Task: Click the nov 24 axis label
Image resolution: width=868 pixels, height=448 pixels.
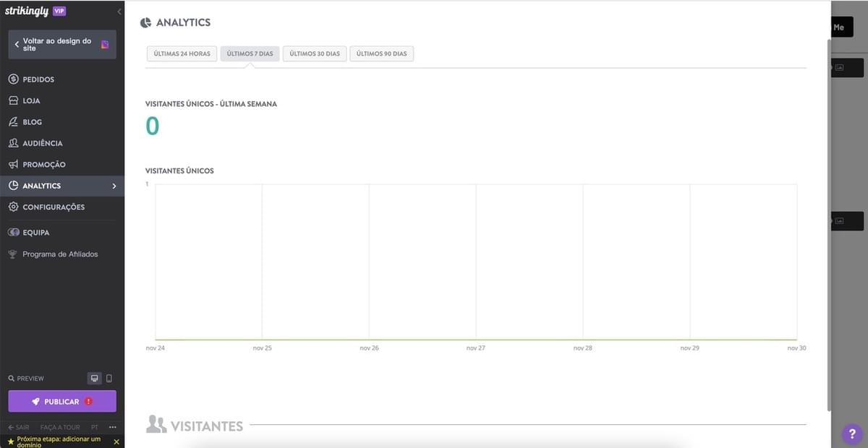Action: tap(156, 348)
